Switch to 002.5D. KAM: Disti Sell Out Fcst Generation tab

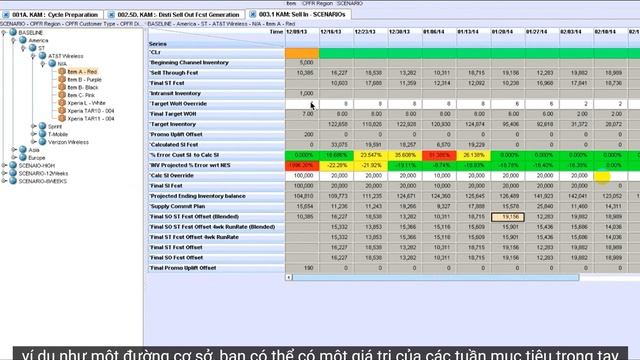pyautogui.click(x=178, y=15)
